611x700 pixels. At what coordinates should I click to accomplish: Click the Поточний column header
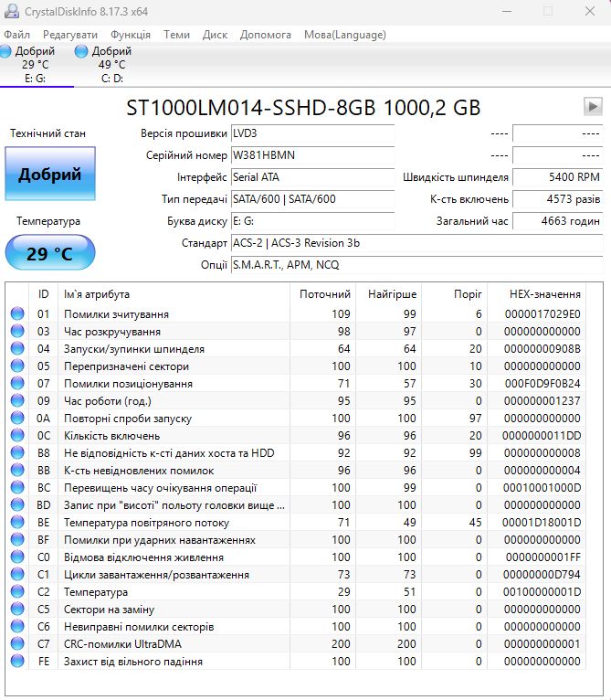point(323,294)
